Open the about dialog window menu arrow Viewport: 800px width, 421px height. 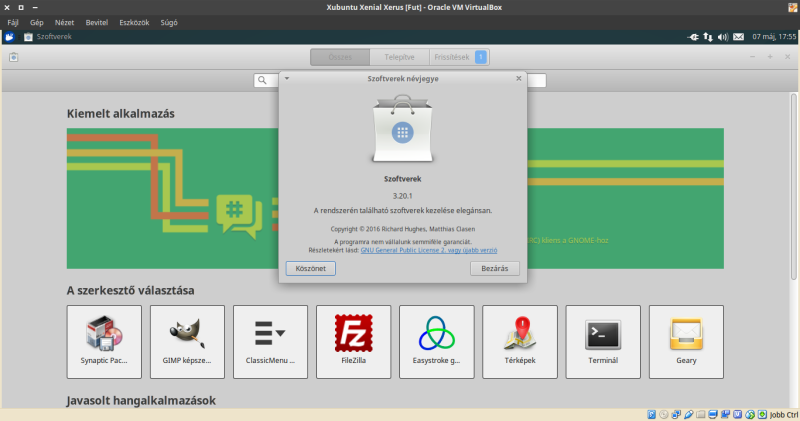(287, 78)
